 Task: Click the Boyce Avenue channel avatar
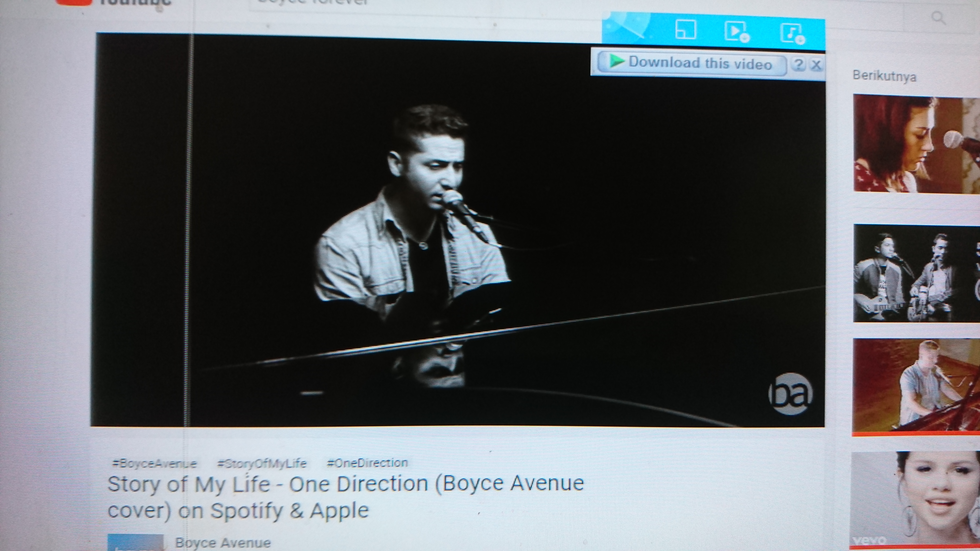coord(135,543)
